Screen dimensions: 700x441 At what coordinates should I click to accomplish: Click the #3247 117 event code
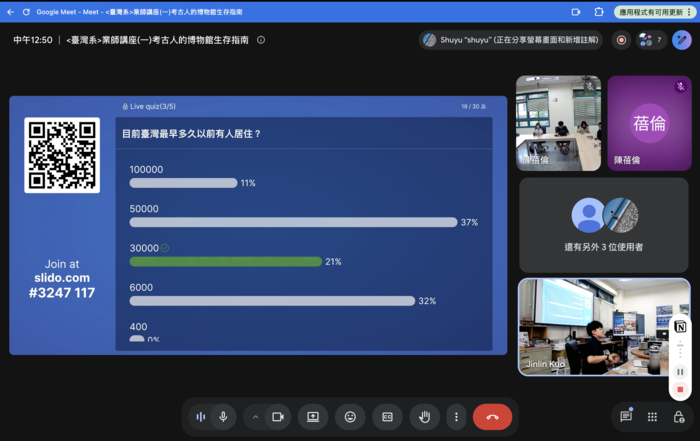(62, 293)
